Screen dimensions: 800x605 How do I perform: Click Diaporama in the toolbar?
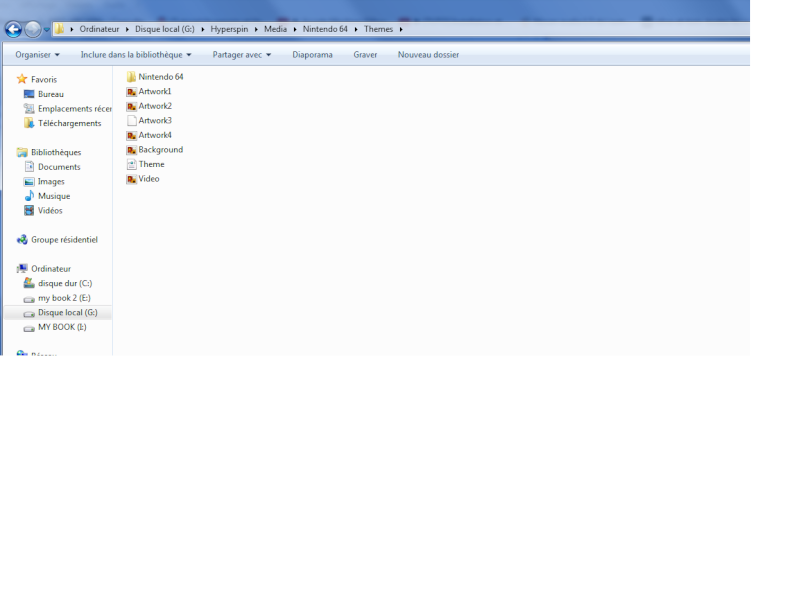click(312, 55)
